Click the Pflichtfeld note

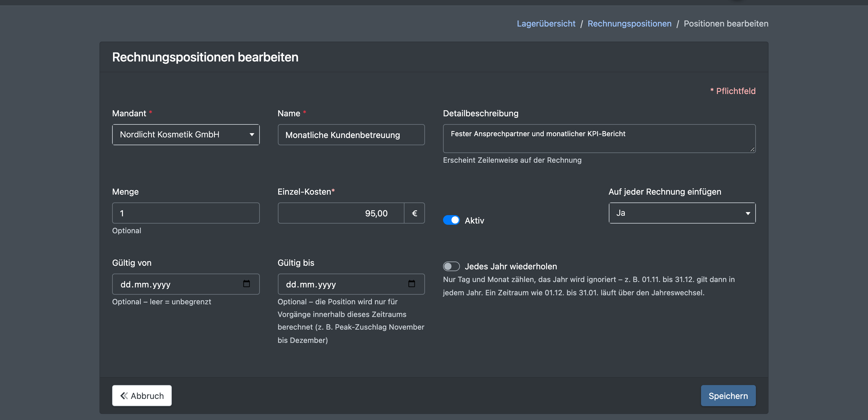(733, 91)
